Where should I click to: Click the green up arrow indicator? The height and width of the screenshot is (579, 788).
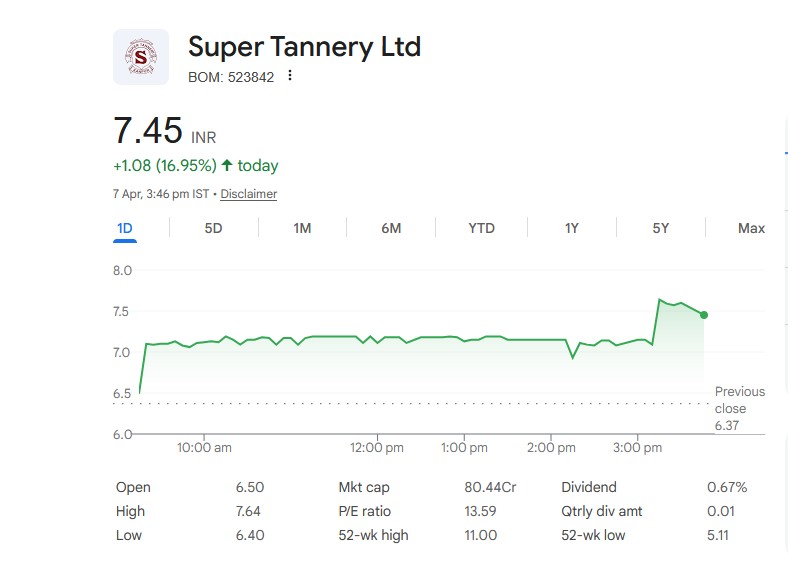[x=227, y=166]
